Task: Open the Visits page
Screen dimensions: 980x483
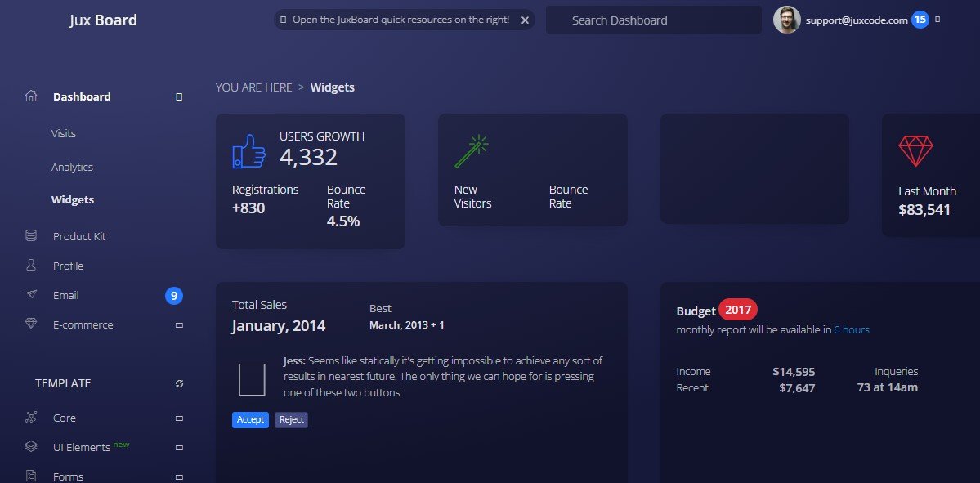Action: [64, 133]
